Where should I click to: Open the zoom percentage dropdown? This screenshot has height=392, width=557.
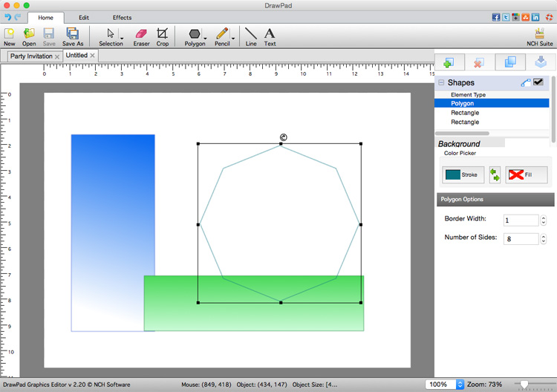(460, 385)
